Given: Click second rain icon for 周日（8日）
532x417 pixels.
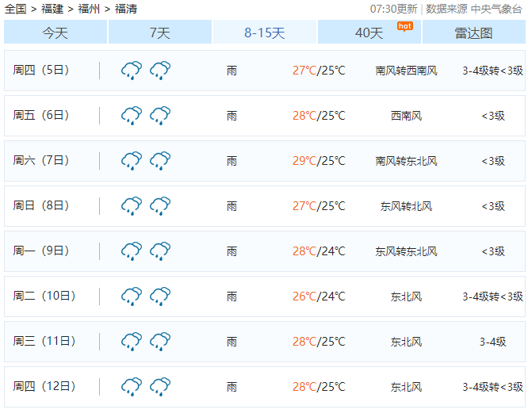Looking at the screenshot, I should [x=160, y=205].
